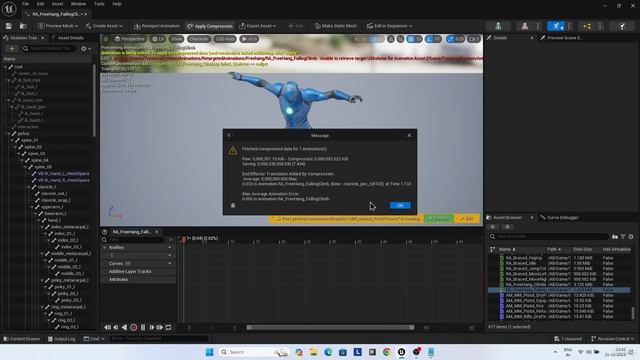Viewport: 640px width, 360px height.
Task: Click the red timeline playhead marker
Action: (x=184, y=239)
